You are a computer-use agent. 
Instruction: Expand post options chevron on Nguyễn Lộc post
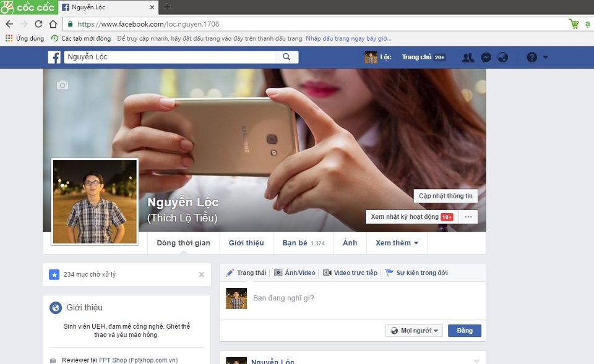(476, 360)
